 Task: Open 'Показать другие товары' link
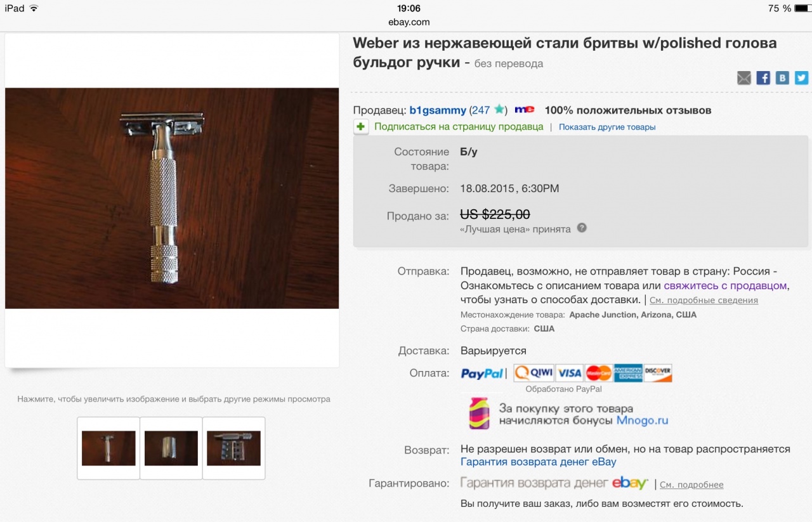(607, 127)
